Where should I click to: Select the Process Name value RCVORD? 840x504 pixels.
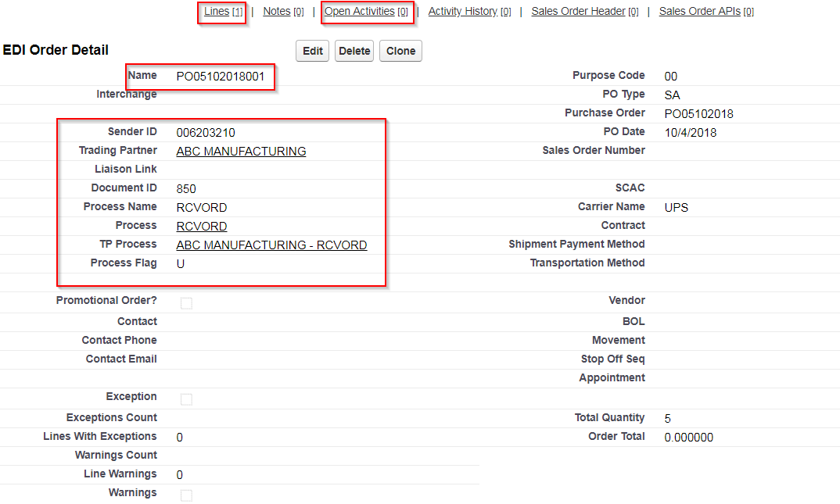click(x=202, y=208)
